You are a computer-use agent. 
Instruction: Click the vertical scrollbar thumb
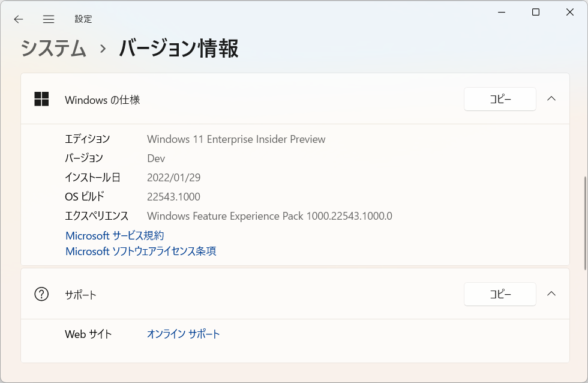click(585, 223)
